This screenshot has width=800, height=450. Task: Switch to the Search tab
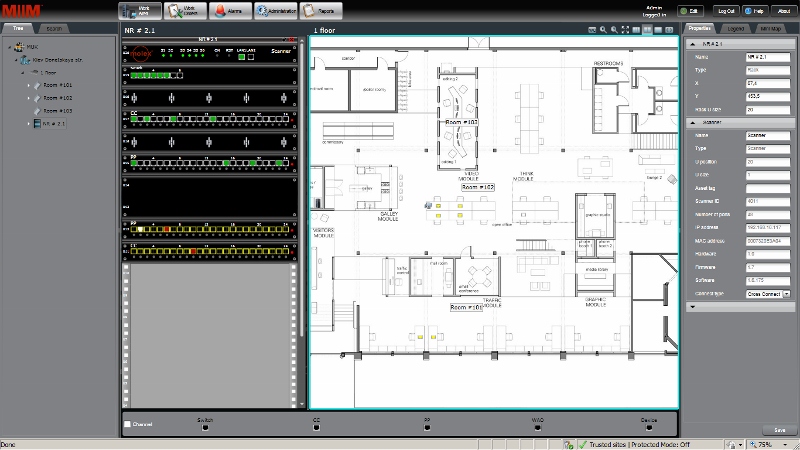[x=54, y=29]
